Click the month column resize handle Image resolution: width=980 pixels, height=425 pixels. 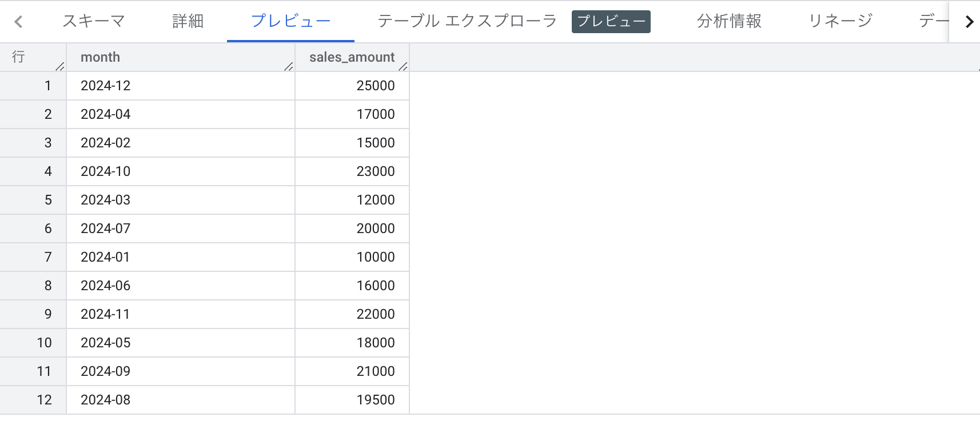tap(289, 67)
